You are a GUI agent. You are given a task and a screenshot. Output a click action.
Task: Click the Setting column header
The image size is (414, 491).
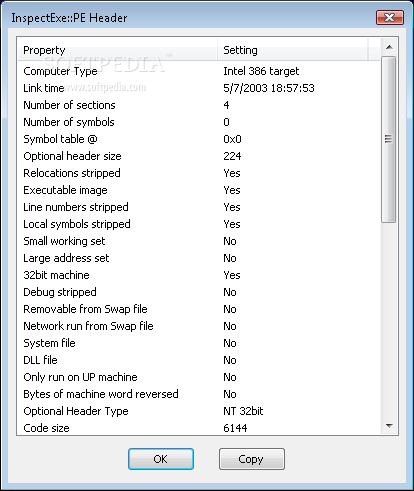[x=293, y=50]
